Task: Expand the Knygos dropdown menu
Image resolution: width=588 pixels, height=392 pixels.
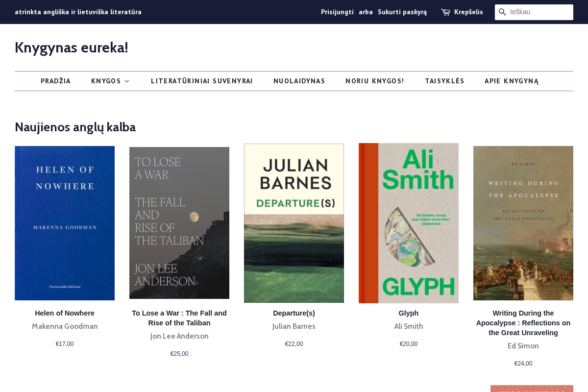Action: click(x=110, y=81)
